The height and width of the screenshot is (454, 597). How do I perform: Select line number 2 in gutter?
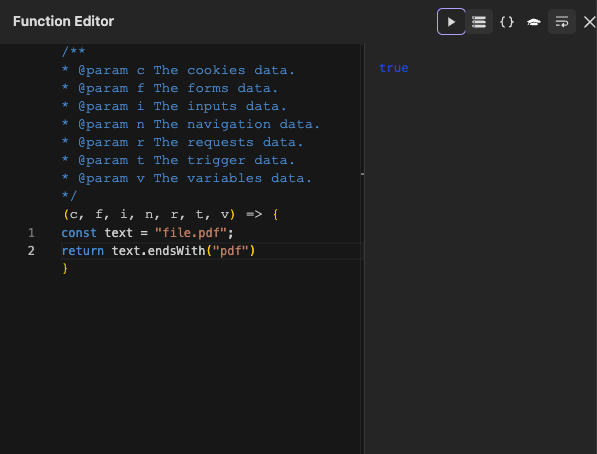point(31,251)
